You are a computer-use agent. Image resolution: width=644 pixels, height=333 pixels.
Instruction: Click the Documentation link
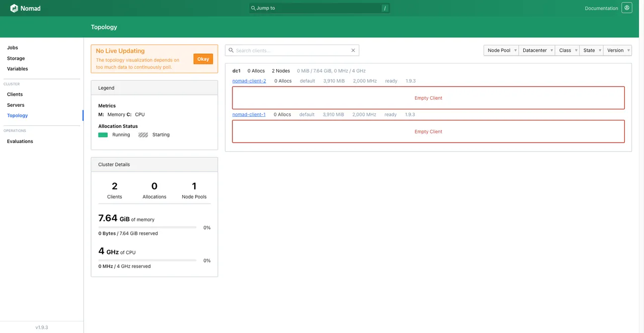(601, 9)
